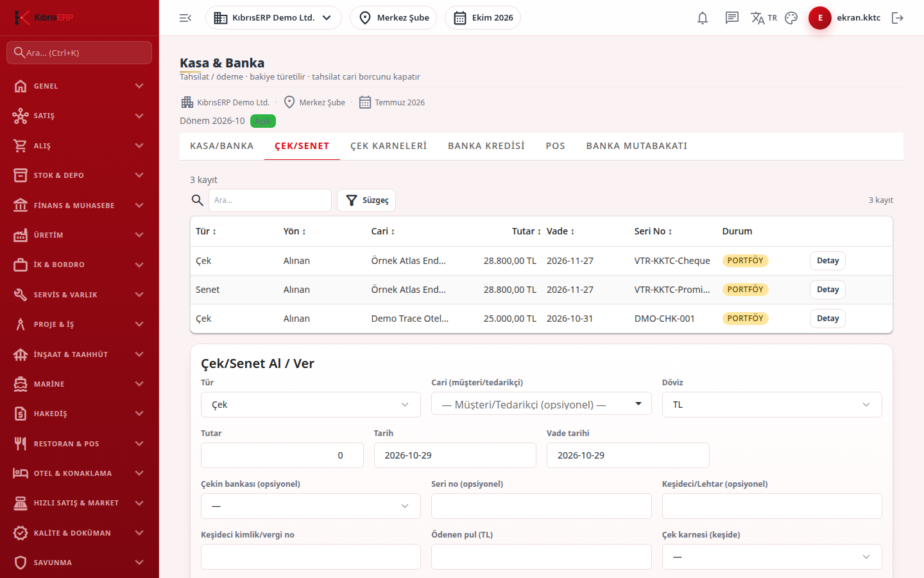Open ÜRETİM factory section
This screenshot has width=924, height=578.
point(80,235)
